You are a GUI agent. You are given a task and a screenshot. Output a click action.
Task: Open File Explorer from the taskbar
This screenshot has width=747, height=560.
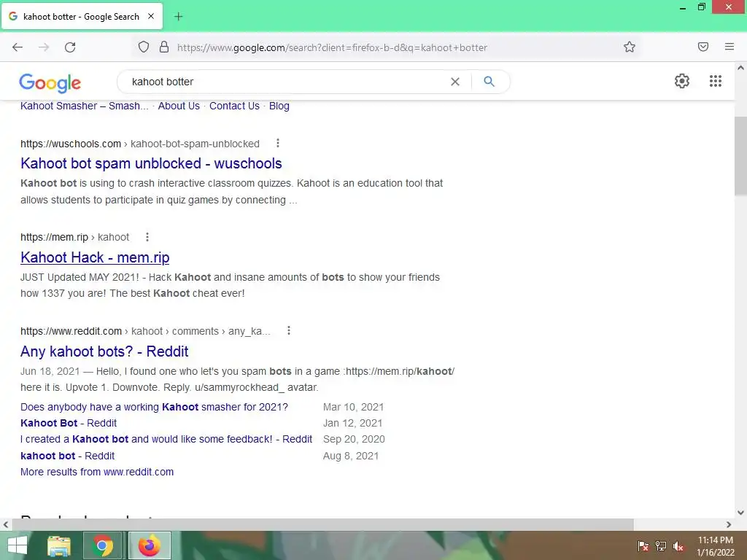[x=59, y=545]
